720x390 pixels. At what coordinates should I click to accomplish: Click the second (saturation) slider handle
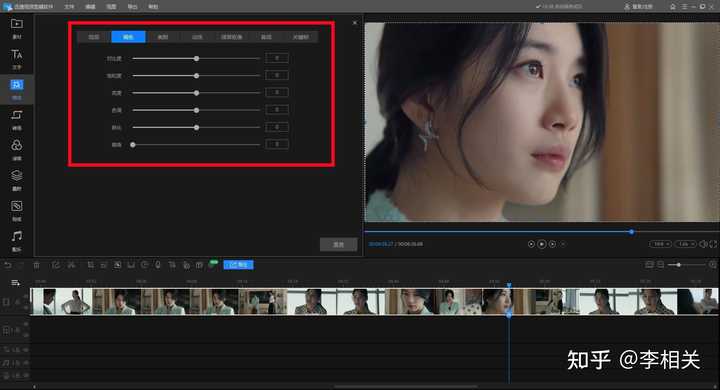point(197,76)
